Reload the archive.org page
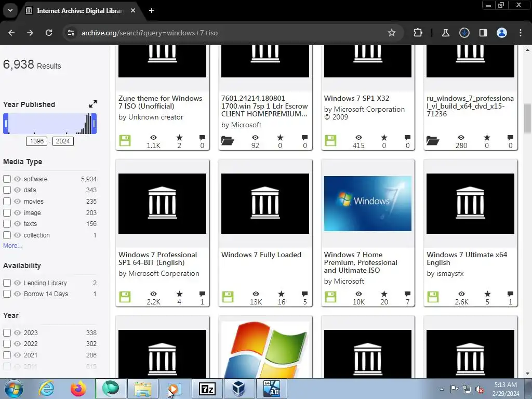 49,33
